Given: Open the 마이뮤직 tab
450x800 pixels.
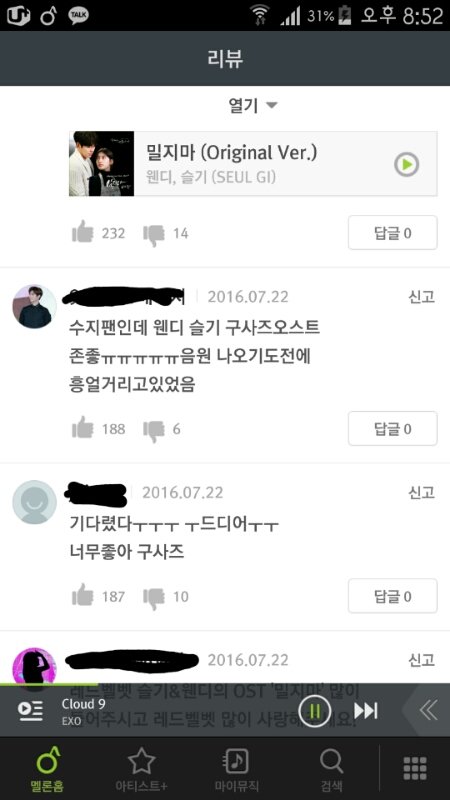Looking at the screenshot, I should click(x=236, y=768).
